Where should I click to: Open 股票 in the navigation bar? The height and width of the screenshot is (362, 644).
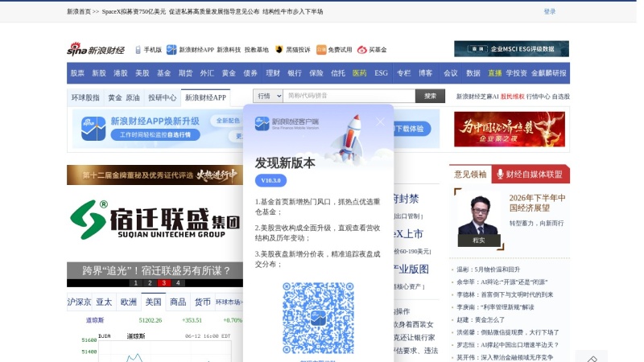coord(77,73)
